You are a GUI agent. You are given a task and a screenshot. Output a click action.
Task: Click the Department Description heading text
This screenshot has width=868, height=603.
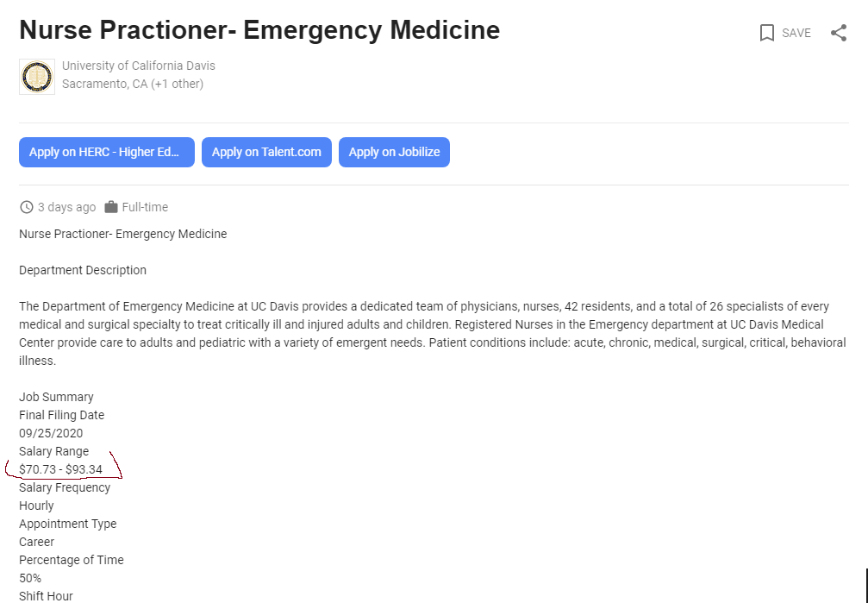[83, 270]
